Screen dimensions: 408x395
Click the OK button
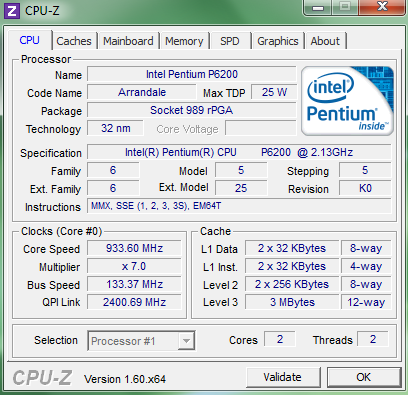[x=364, y=377]
